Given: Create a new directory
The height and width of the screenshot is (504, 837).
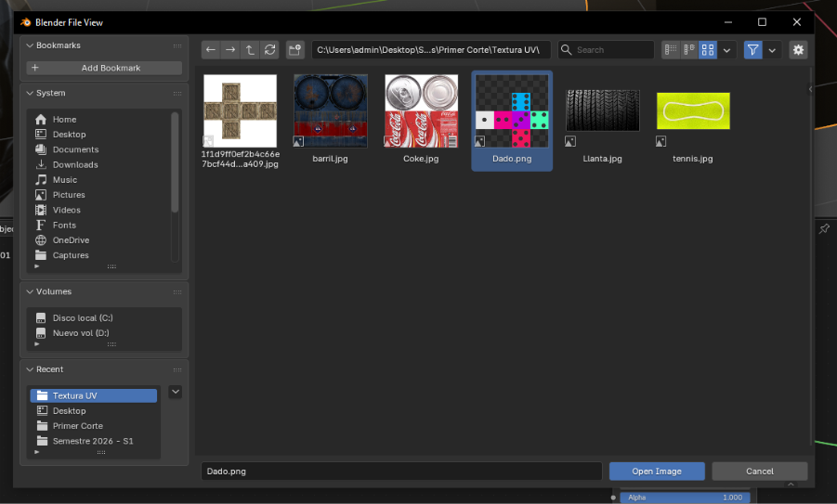Looking at the screenshot, I should (x=295, y=50).
